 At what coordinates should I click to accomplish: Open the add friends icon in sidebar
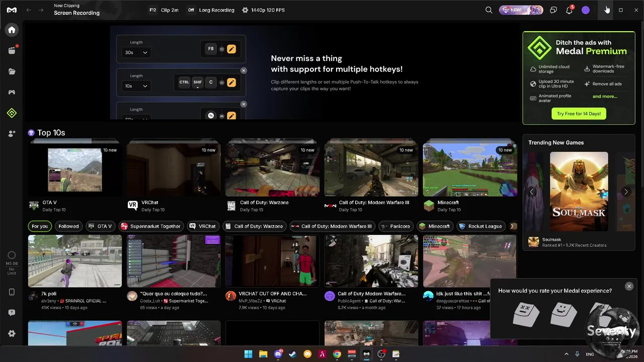click(12, 134)
